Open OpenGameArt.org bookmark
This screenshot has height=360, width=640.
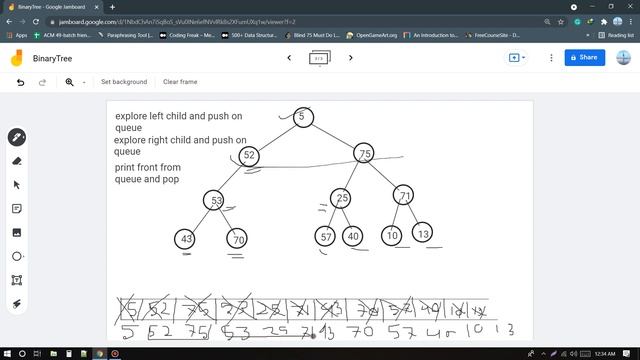pyautogui.click(x=371, y=36)
